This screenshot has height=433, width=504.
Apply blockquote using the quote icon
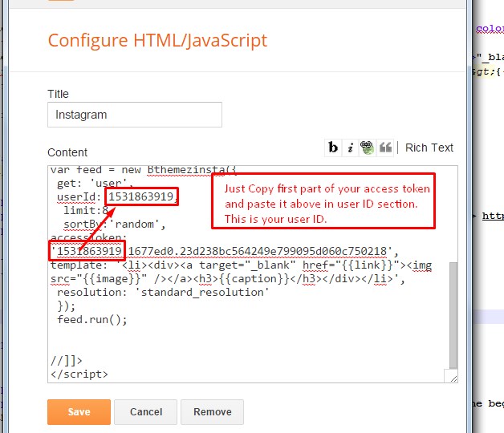(385, 148)
